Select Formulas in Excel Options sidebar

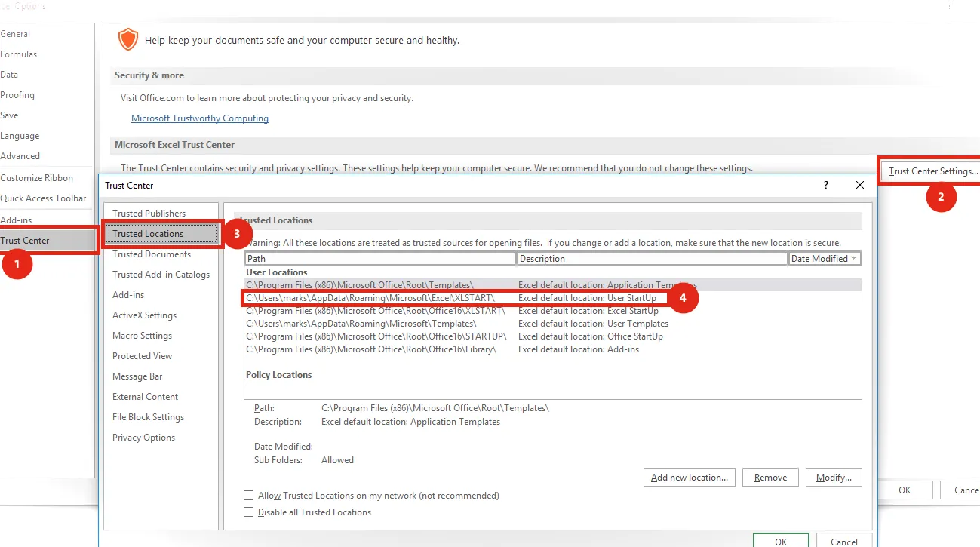19,54
